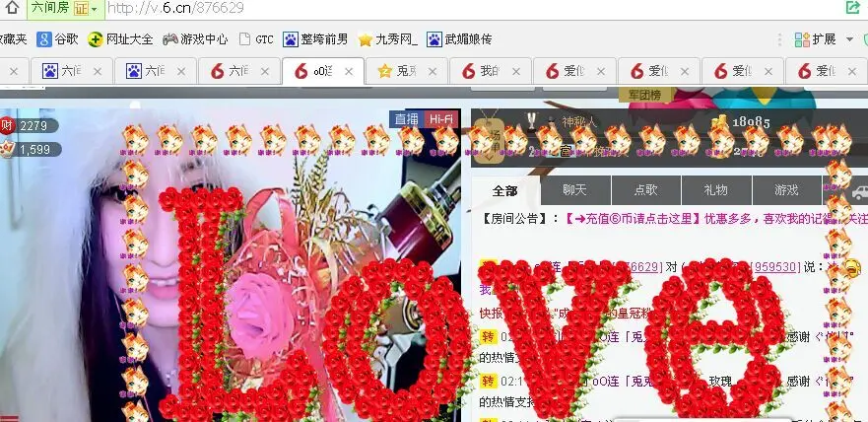The width and height of the screenshot is (868, 422).
Task: Open the 谷歌 bookmark
Action: [x=57, y=39]
